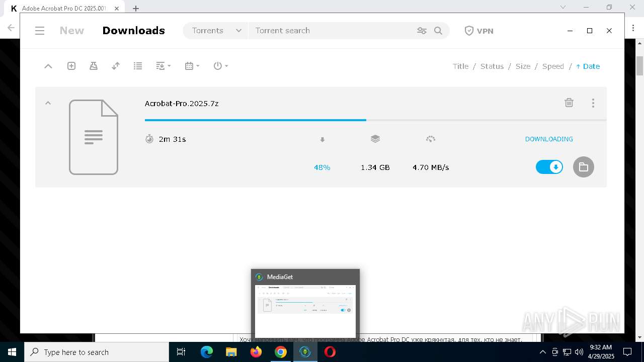Viewport: 644px width, 362px height.
Task: Open the download folder button
Action: tap(584, 167)
